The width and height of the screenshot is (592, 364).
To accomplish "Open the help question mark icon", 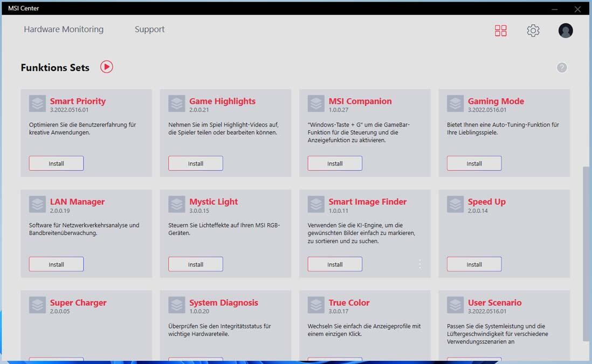I will [562, 67].
